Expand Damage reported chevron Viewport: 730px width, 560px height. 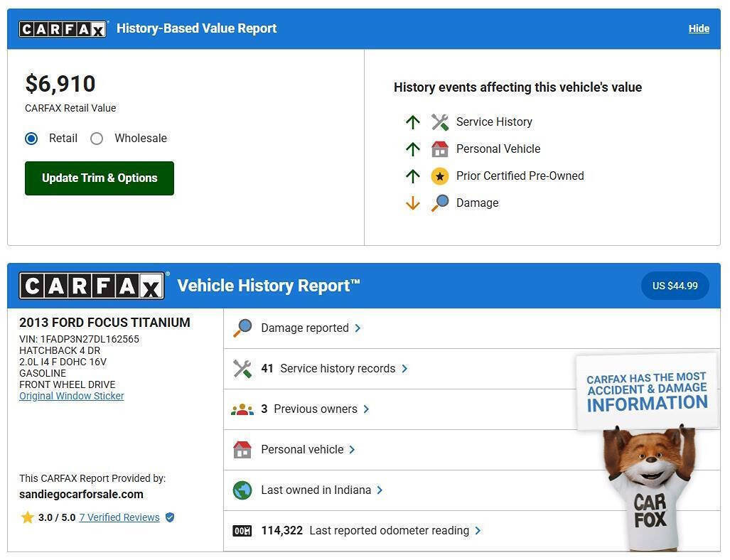pyautogui.click(x=358, y=328)
